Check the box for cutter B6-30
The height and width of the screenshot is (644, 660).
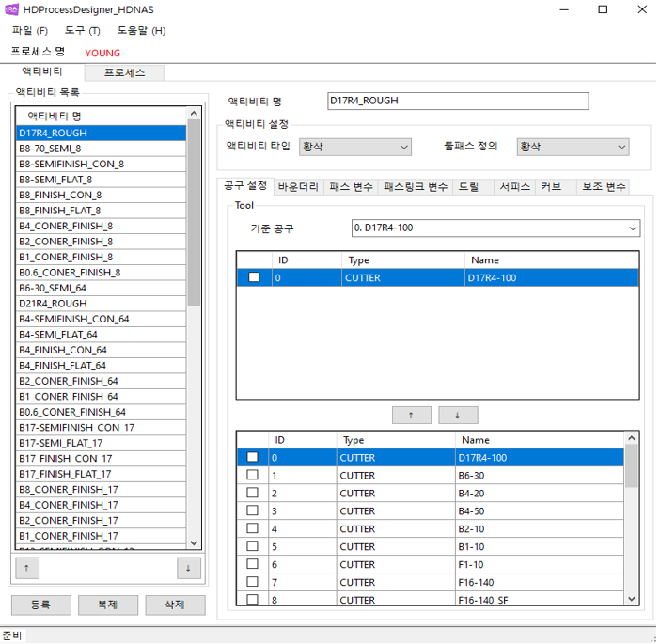pyautogui.click(x=252, y=475)
